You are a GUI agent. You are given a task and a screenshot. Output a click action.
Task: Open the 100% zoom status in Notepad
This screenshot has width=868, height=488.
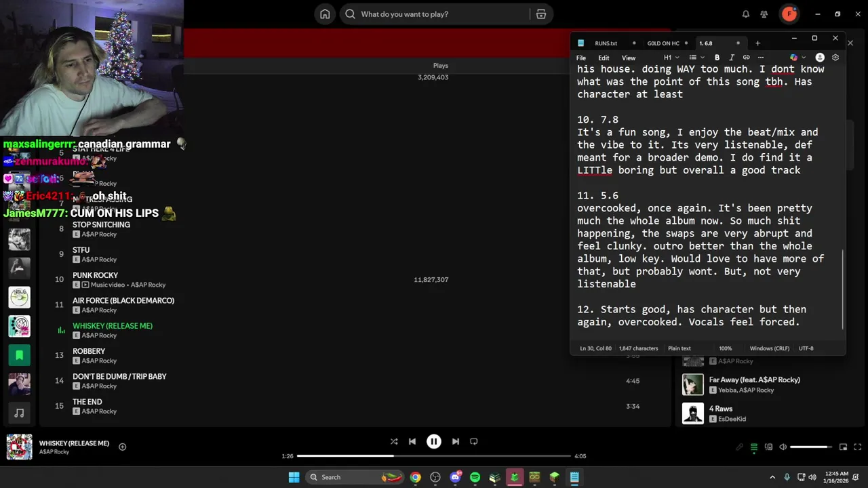coord(726,348)
